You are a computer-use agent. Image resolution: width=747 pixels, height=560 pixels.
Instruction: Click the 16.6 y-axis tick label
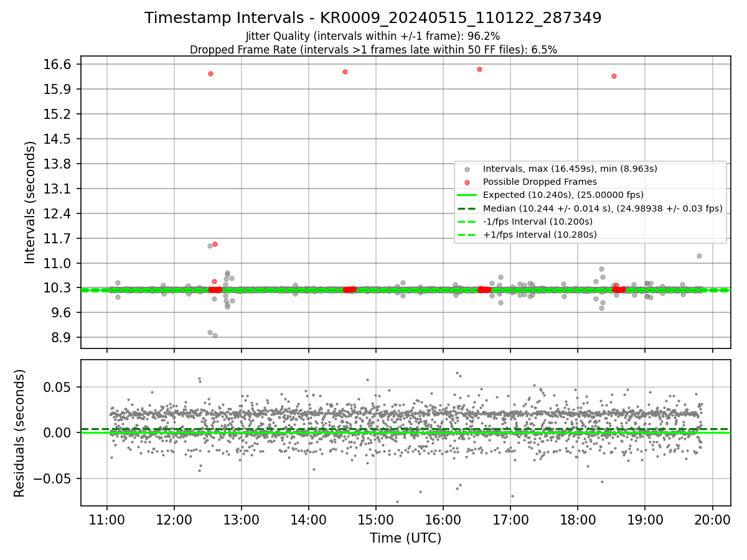[x=59, y=64]
